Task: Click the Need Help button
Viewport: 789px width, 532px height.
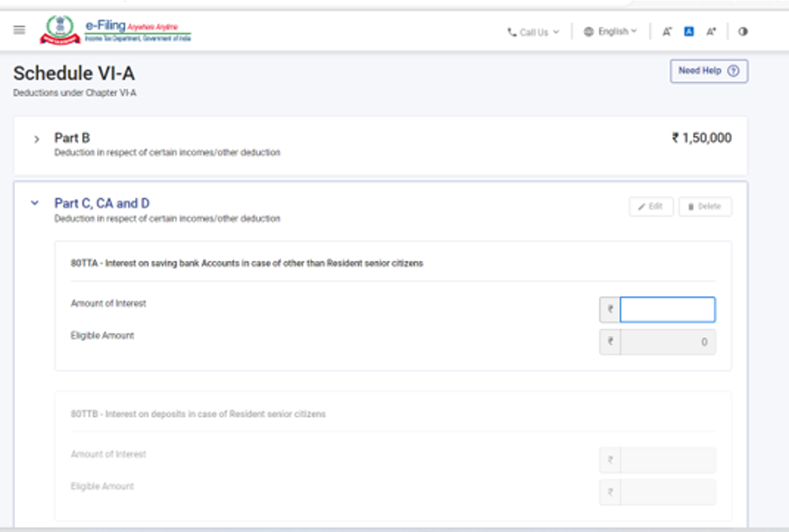Action: [708, 71]
